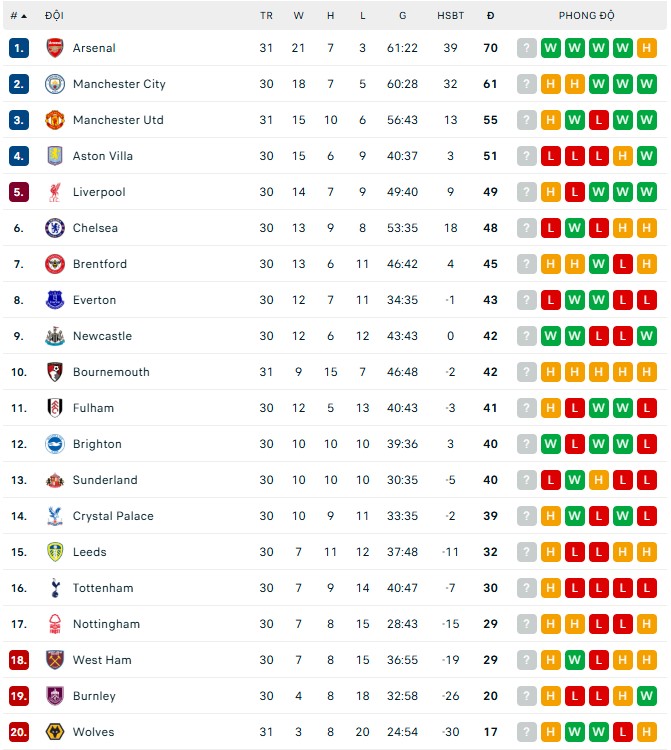Open the Manchester Utd team link
The height and width of the screenshot is (750, 671).
(x=118, y=120)
